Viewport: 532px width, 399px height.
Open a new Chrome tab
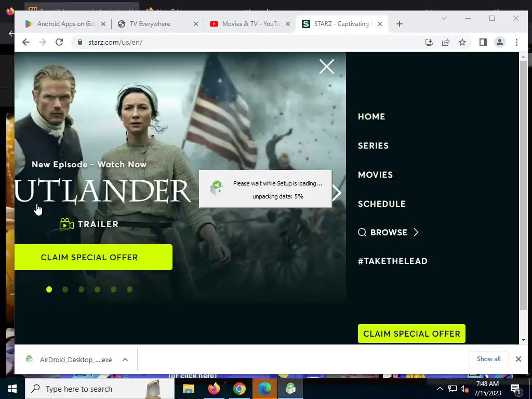click(x=400, y=24)
